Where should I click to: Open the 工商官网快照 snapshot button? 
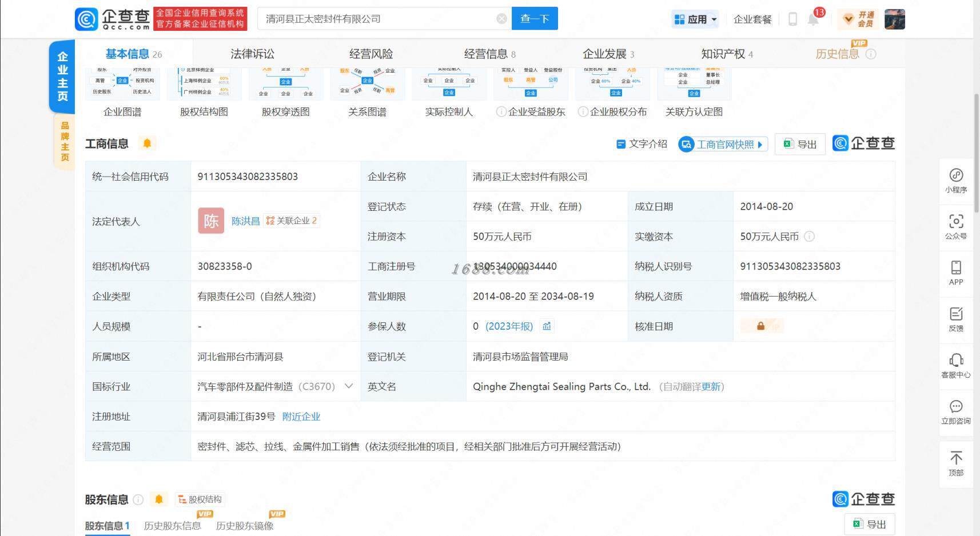click(723, 145)
